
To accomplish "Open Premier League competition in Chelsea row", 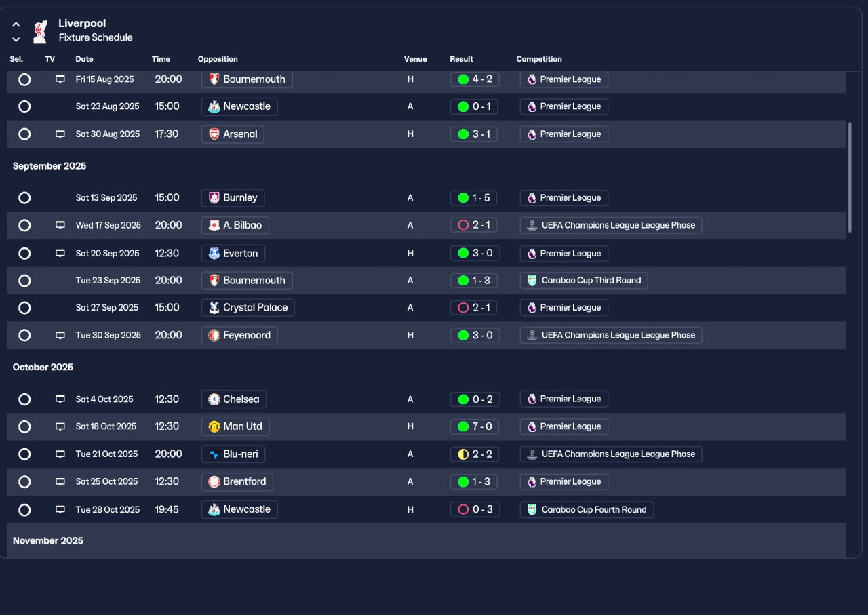I will coord(564,399).
